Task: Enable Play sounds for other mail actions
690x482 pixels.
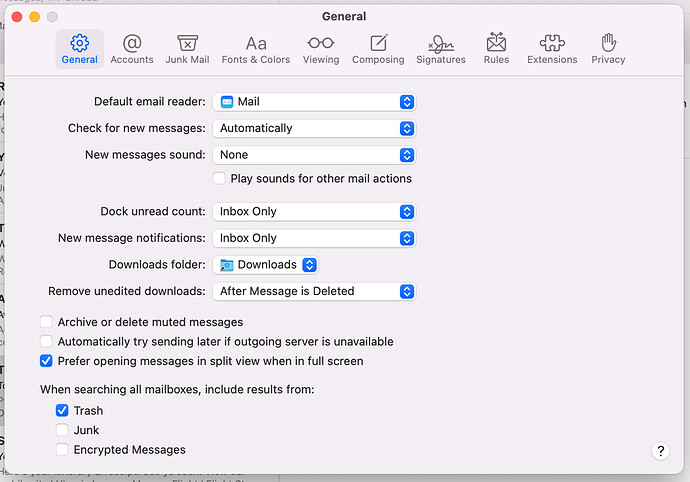Action: tap(220, 179)
